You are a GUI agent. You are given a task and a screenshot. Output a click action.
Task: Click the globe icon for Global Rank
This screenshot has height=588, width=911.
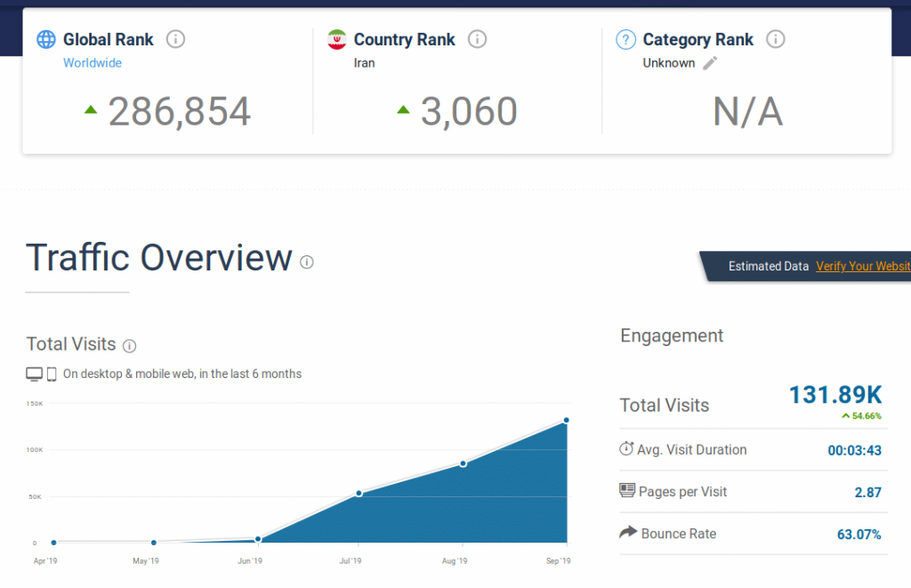[46, 39]
